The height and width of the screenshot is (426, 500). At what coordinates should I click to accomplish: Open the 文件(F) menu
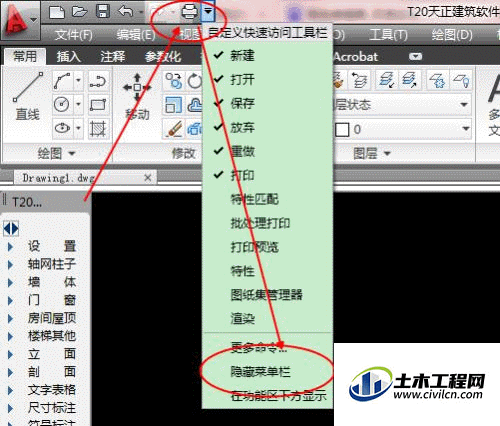pyautogui.click(x=73, y=35)
